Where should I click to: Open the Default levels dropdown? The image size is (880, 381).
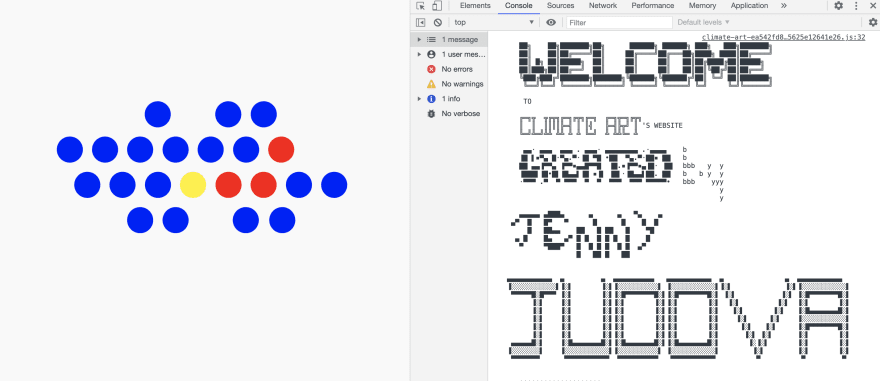pos(703,22)
